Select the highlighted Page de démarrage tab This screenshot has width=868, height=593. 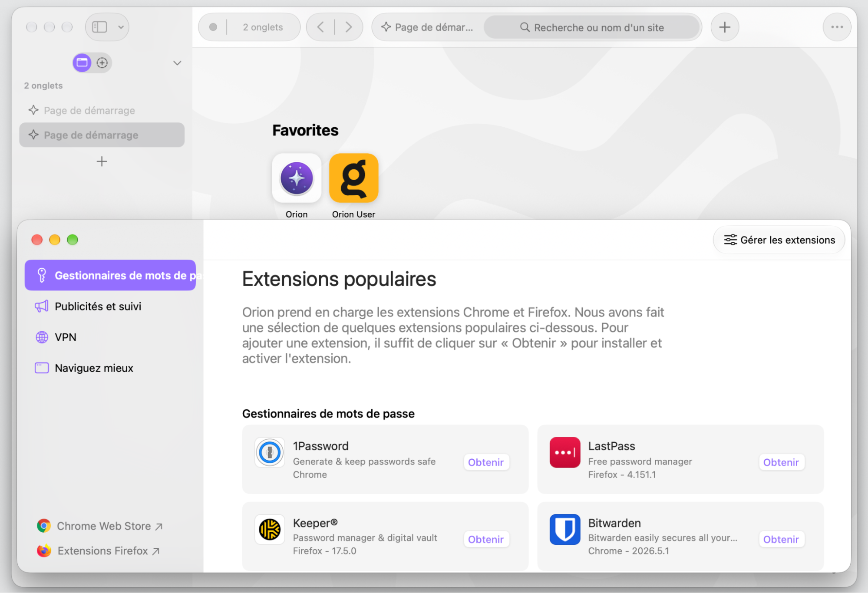point(102,135)
